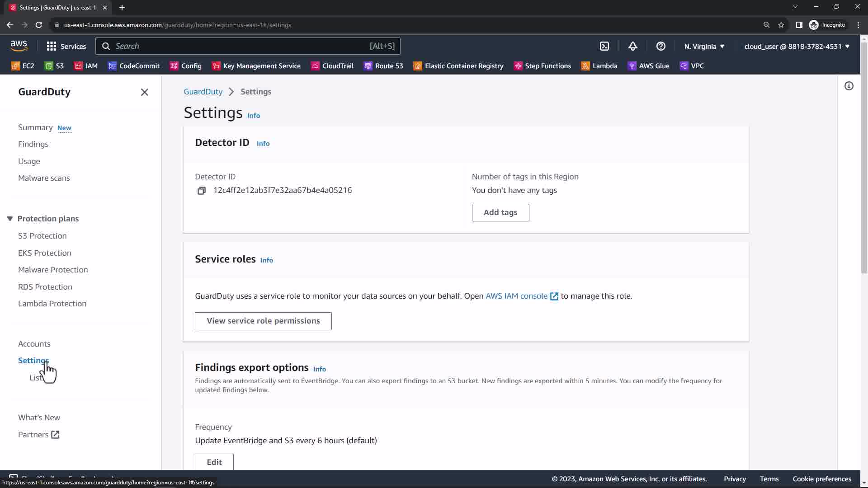Image resolution: width=868 pixels, height=488 pixels.
Task: Open the Lambda bookmark shortcut
Action: point(599,66)
